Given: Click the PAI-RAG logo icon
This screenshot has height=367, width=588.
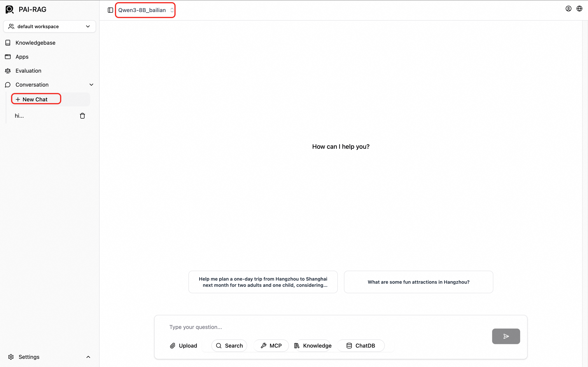Looking at the screenshot, I should tap(10, 10).
